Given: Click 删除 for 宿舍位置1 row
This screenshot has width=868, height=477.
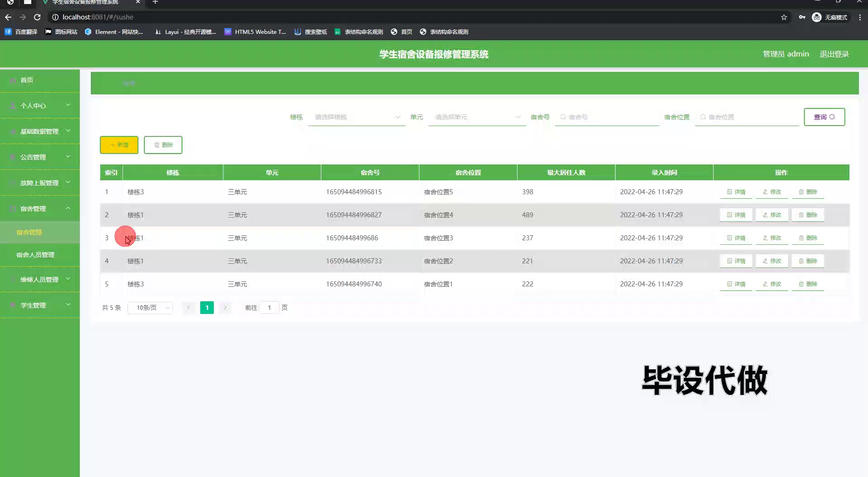Looking at the screenshot, I should click(807, 284).
